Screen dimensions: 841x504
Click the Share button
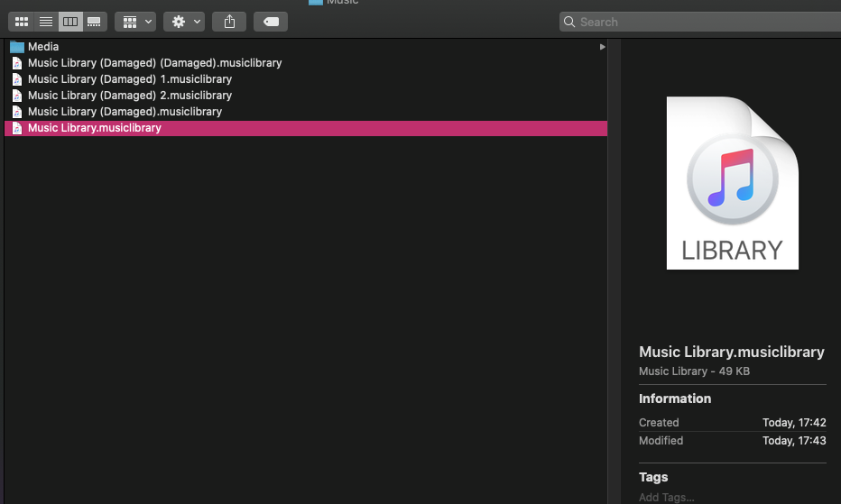(229, 22)
